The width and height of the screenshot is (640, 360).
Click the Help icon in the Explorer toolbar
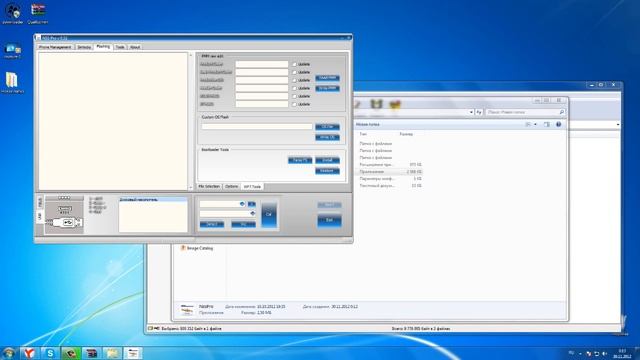558,124
